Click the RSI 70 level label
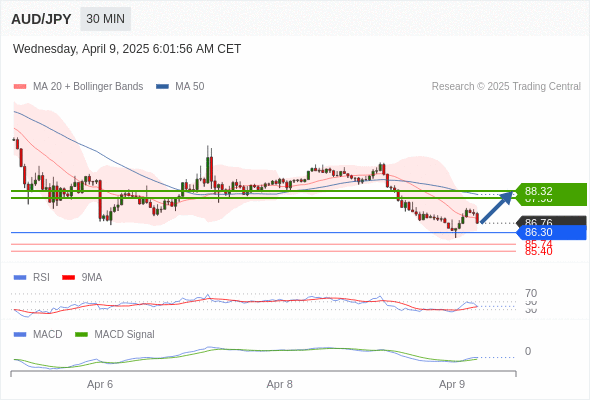The height and width of the screenshot is (400, 590). click(531, 293)
